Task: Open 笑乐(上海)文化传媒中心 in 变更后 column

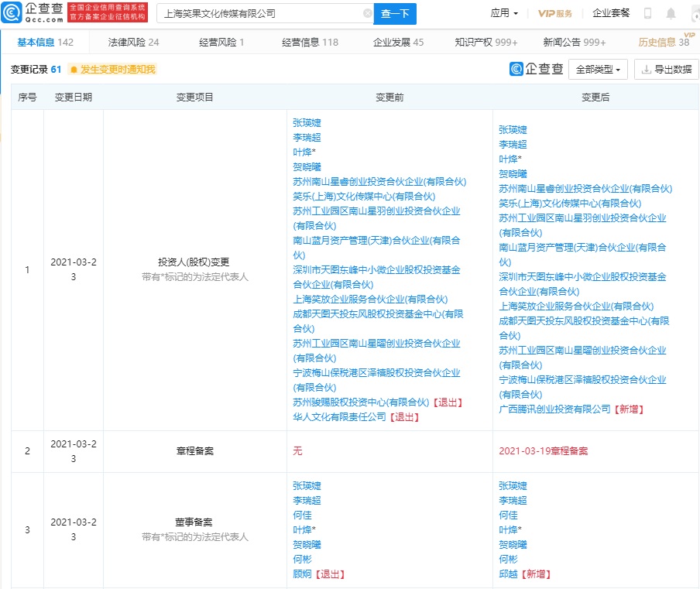Action: (570, 204)
